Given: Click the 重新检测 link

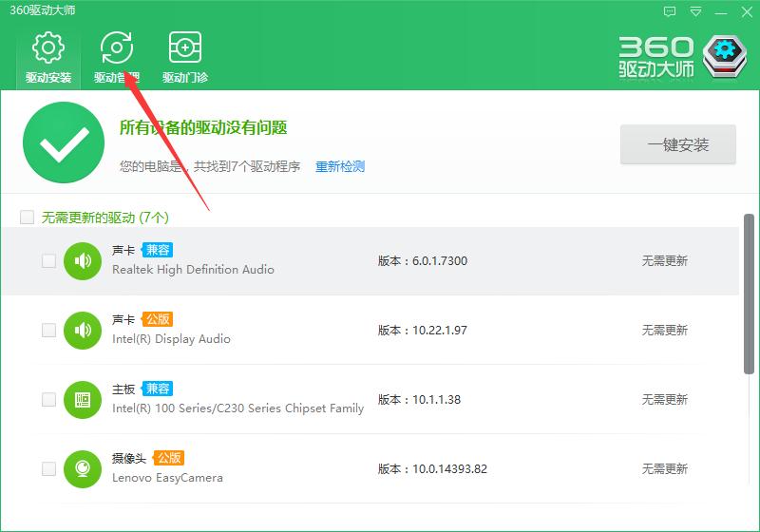Looking at the screenshot, I should (340, 166).
